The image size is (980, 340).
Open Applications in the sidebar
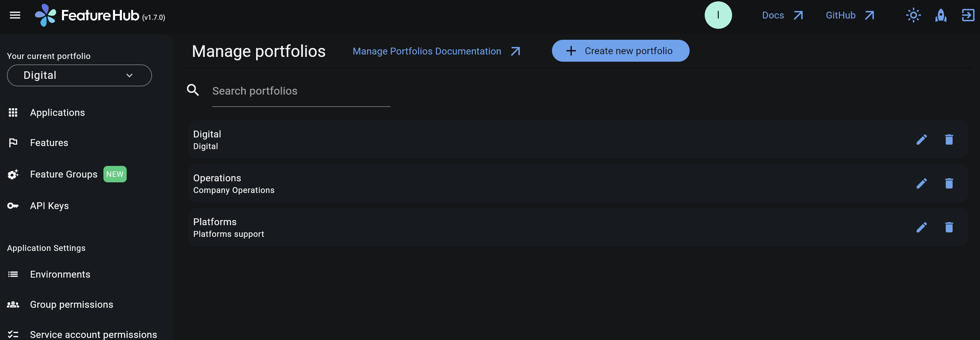[57, 113]
